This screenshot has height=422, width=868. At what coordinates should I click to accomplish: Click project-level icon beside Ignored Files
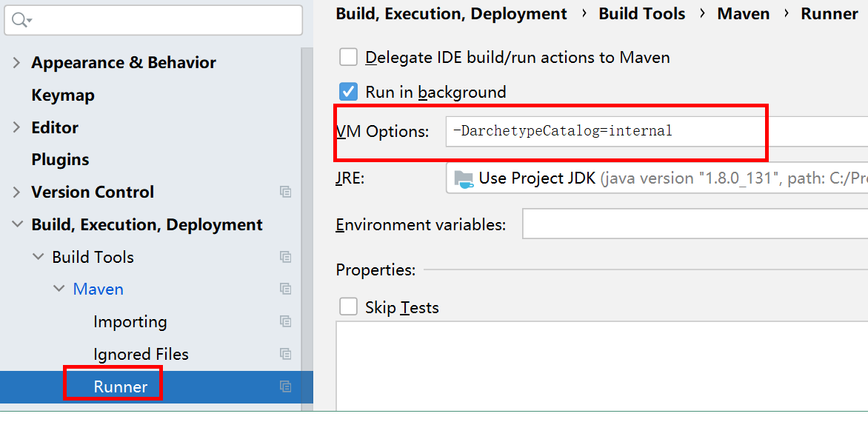(285, 354)
